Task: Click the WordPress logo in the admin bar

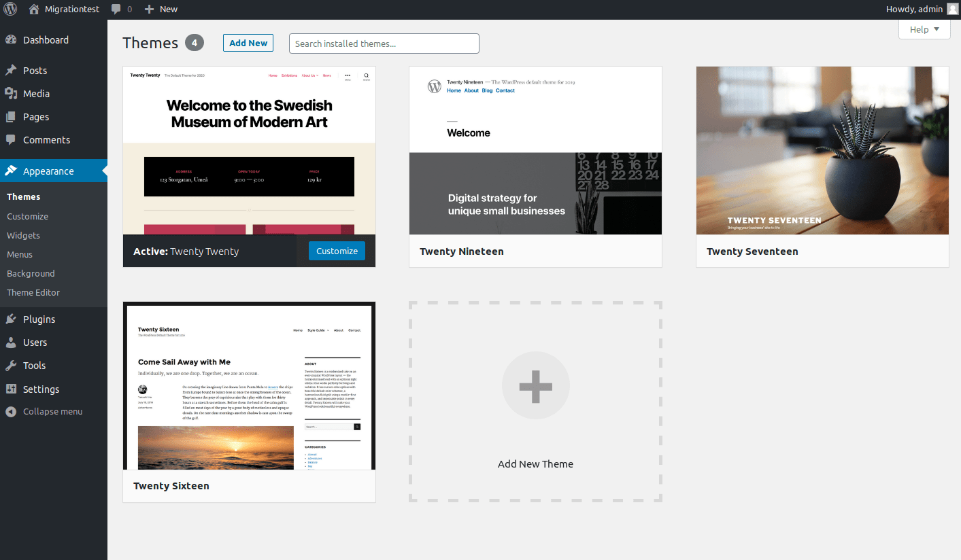Action: pos(10,9)
